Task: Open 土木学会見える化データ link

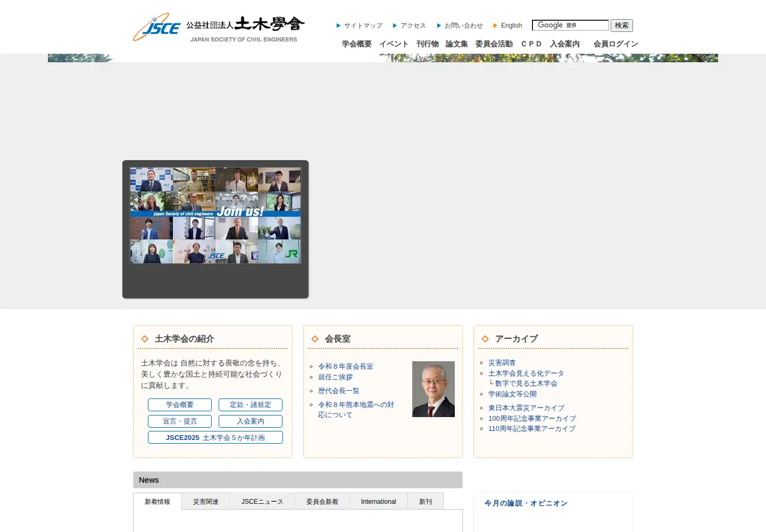Action: coord(526,373)
